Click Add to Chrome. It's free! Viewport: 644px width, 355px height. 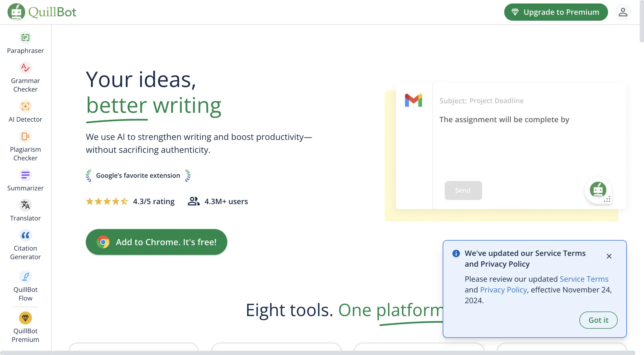click(156, 242)
